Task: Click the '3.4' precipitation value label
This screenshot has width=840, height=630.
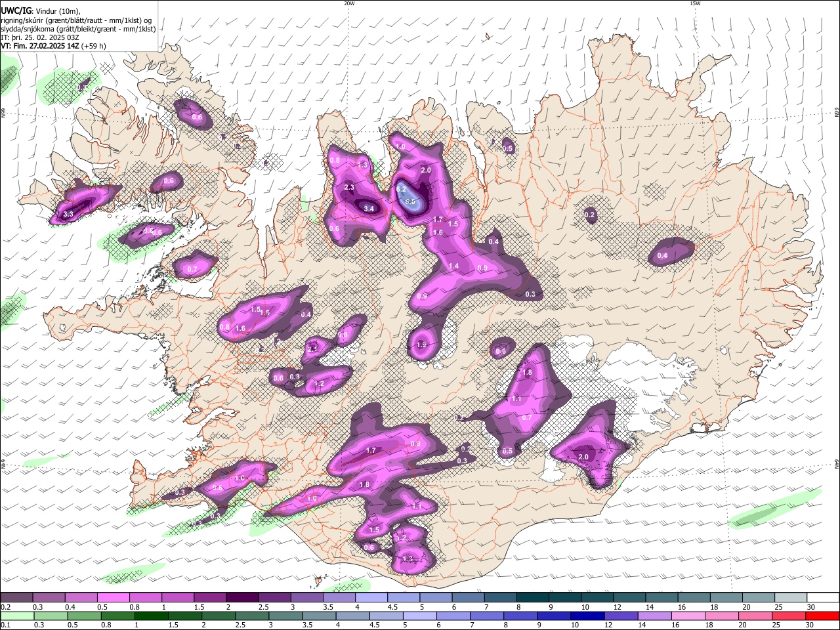Action: coord(369,209)
